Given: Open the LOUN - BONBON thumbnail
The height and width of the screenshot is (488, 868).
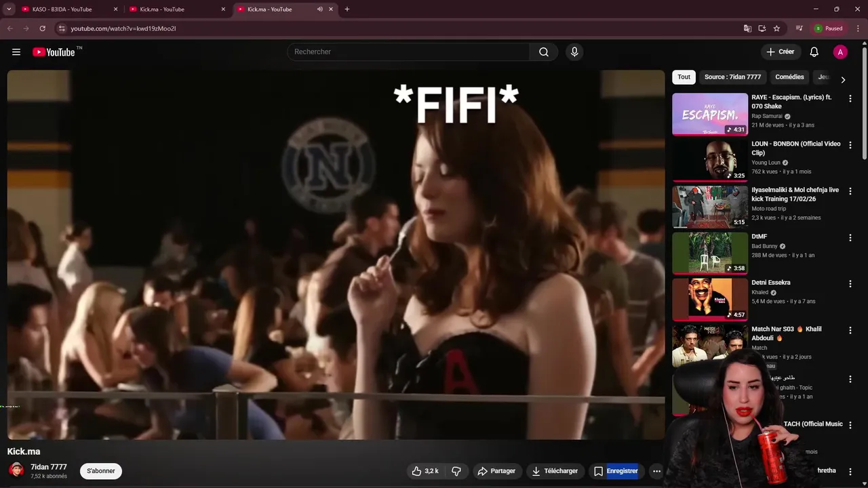Looking at the screenshot, I should (x=710, y=161).
